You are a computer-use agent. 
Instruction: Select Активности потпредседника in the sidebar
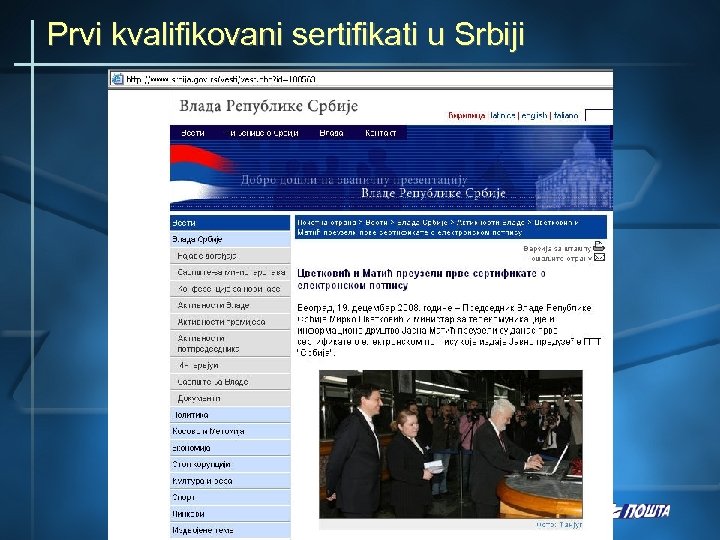click(230, 343)
